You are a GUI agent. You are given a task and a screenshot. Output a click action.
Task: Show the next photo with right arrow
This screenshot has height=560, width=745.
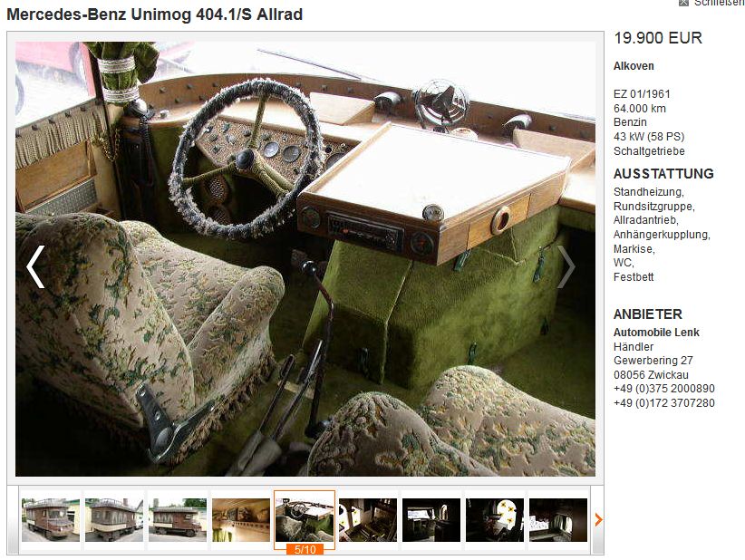coord(566,267)
